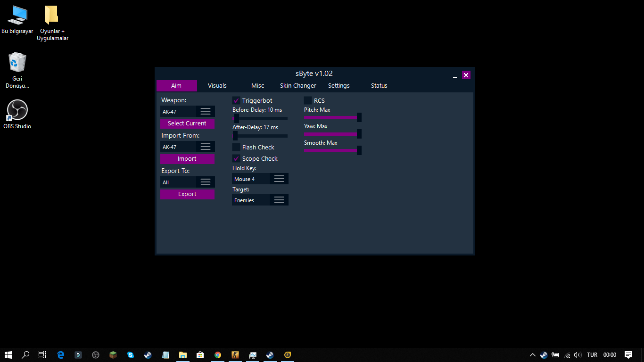Expand the Import From dropdown
Image resolution: width=644 pixels, height=362 pixels.
[188, 147]
